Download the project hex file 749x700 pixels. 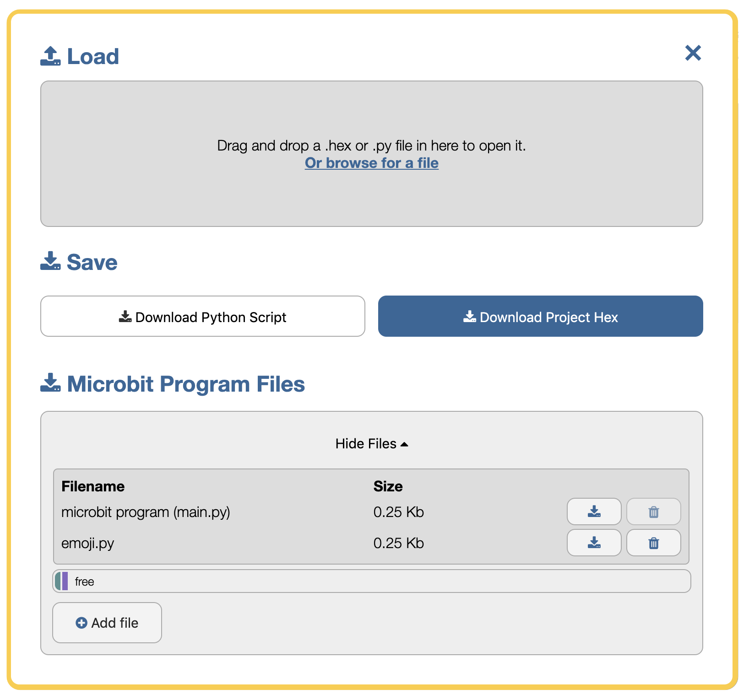click(540, 316)
